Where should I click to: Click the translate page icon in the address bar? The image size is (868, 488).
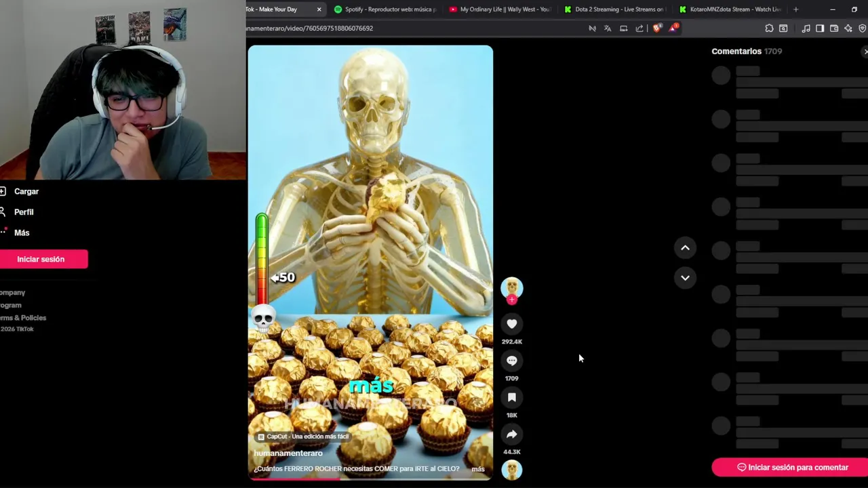[x=608, y=28]
